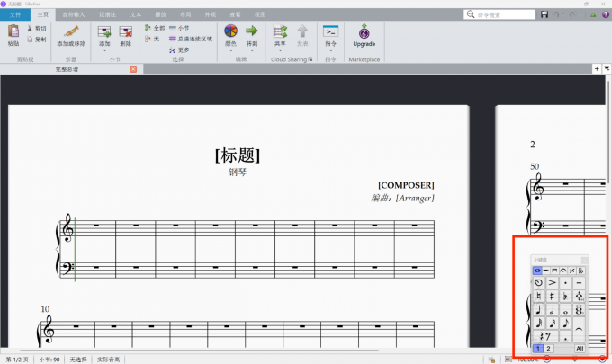The image size is (612, 364).
Task: Click the All voices button on keypad
Action: (x=580, y=349)
